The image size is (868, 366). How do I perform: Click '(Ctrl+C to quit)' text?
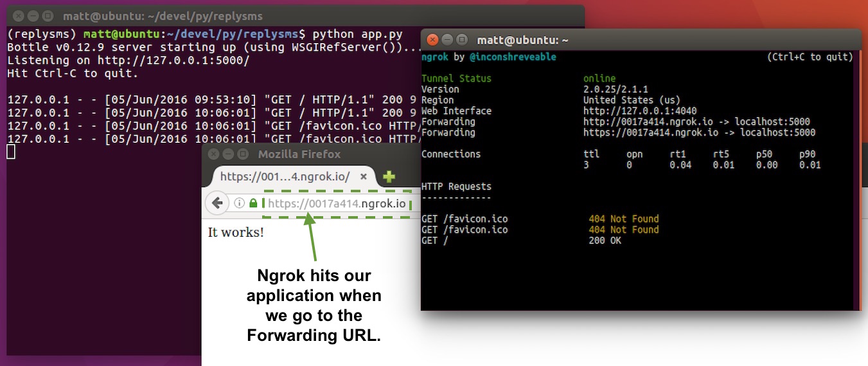(x=810, y=57)
